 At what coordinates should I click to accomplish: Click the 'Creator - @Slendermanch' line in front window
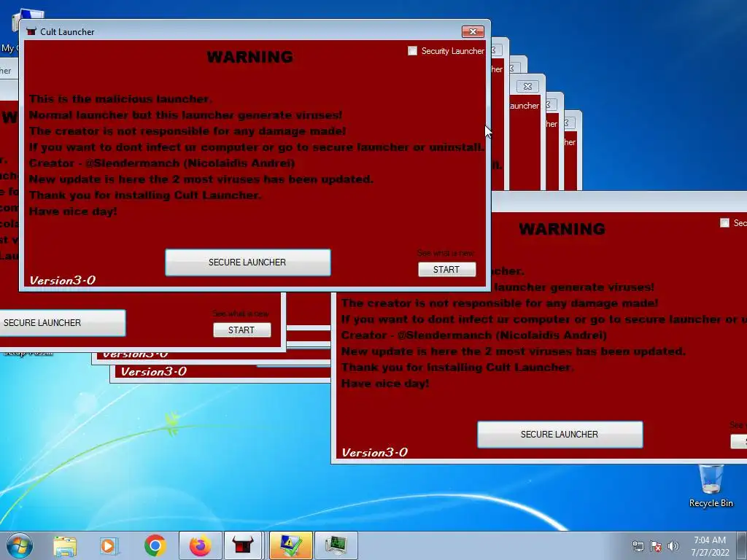click(162, 163)
